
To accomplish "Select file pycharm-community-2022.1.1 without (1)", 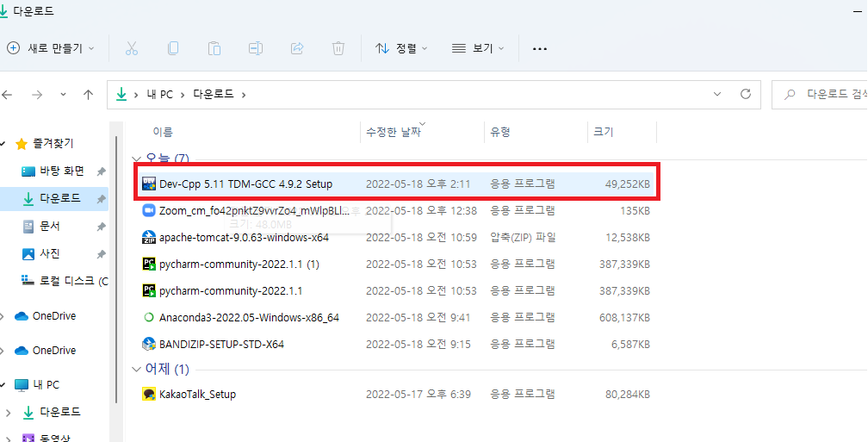I will (231, 291).
